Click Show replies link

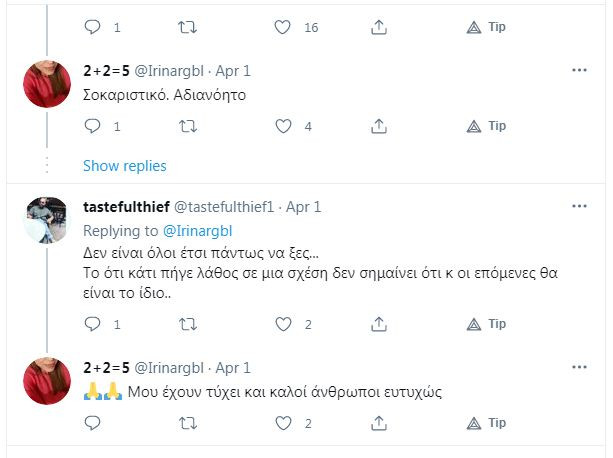point(125,165)
